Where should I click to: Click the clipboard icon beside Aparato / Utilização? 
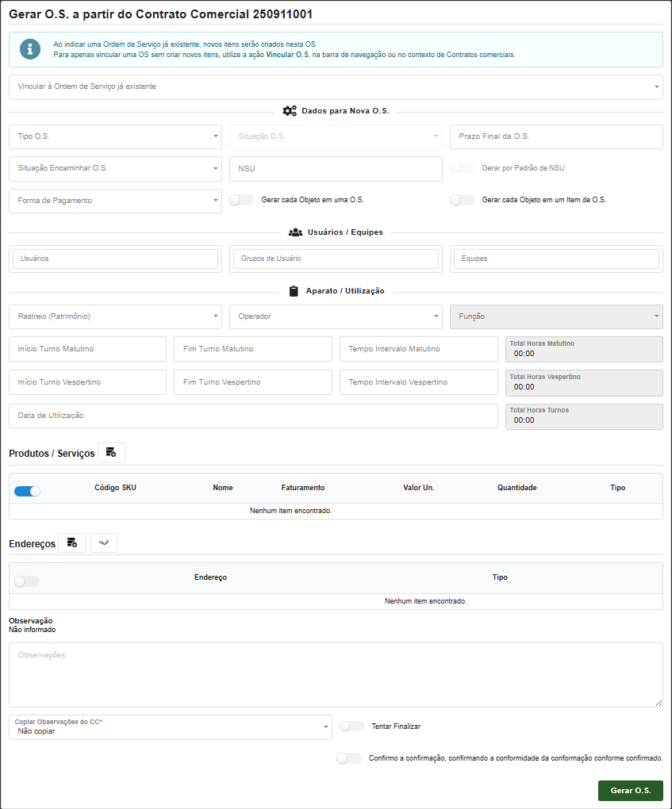point(294,291)
